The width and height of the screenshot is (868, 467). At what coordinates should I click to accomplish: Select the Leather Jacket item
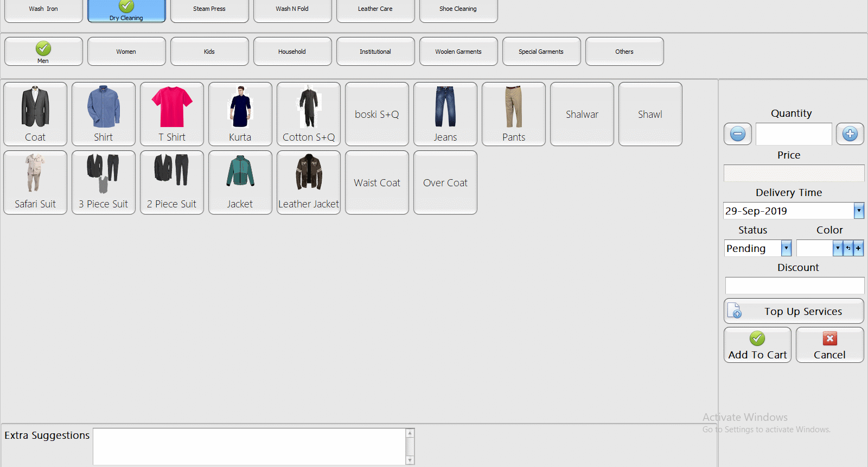(x=309, y=182)
